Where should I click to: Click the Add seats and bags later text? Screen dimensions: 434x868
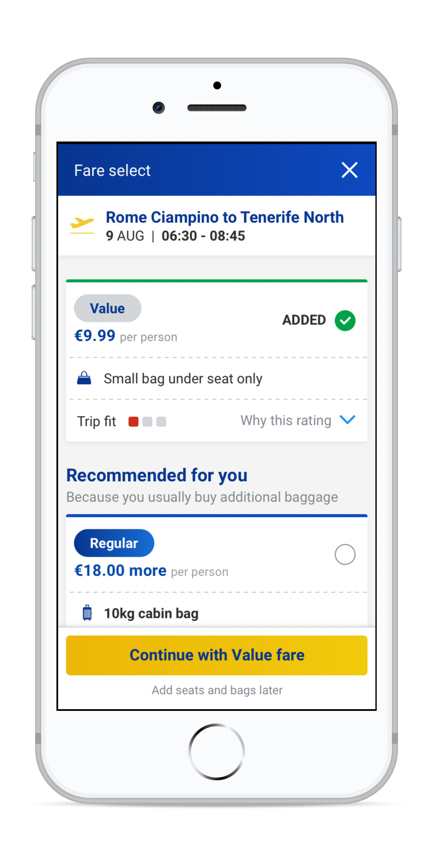tap(217, 690)
